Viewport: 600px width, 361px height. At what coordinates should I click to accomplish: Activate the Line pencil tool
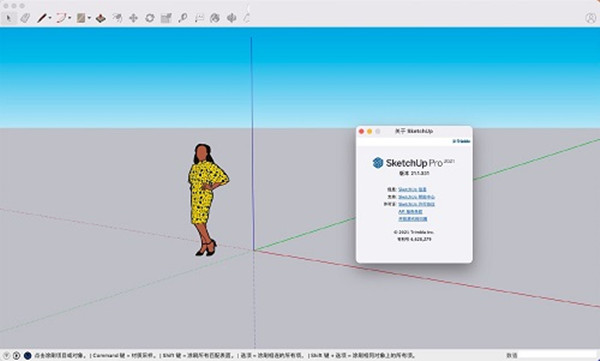coord(42,18)
